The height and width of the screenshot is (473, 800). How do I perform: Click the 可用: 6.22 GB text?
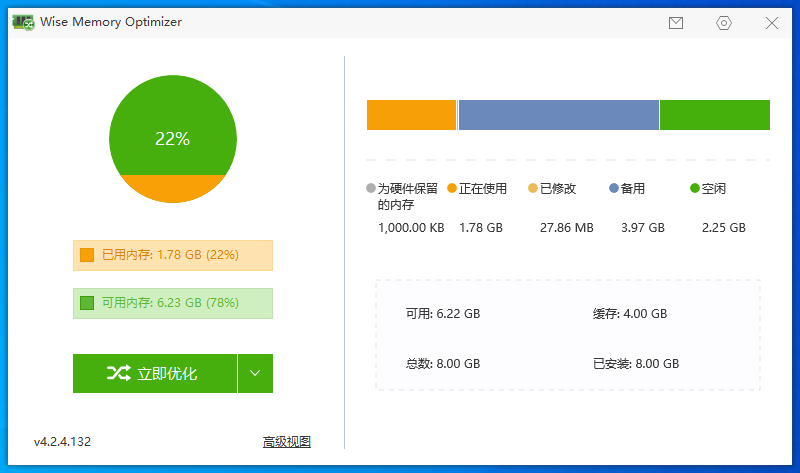[443, 314]
